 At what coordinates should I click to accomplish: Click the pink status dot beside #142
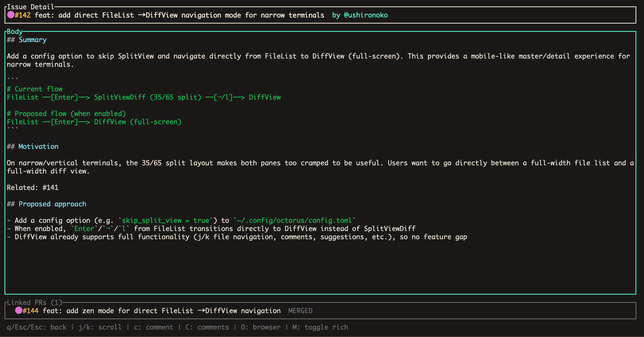[x=11, y=15]
